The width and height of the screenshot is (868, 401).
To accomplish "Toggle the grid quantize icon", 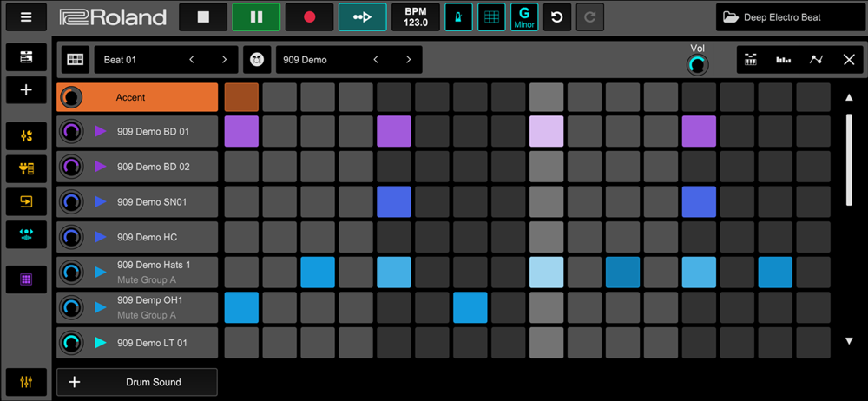I will [x=491, y=16].
